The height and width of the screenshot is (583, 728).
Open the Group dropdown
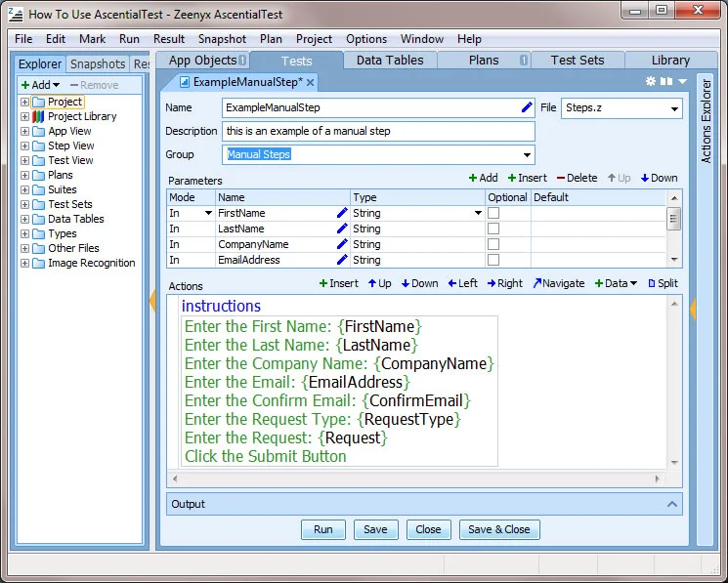pos(527,155)
